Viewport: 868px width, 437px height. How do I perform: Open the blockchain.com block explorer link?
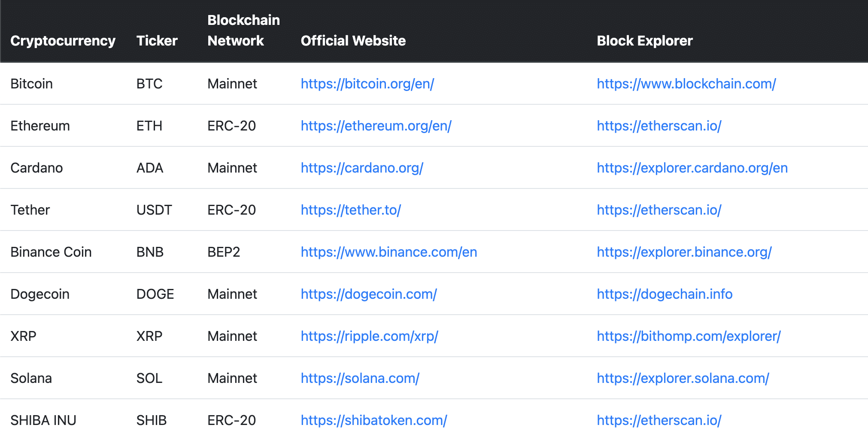click(x=686, y=84)
